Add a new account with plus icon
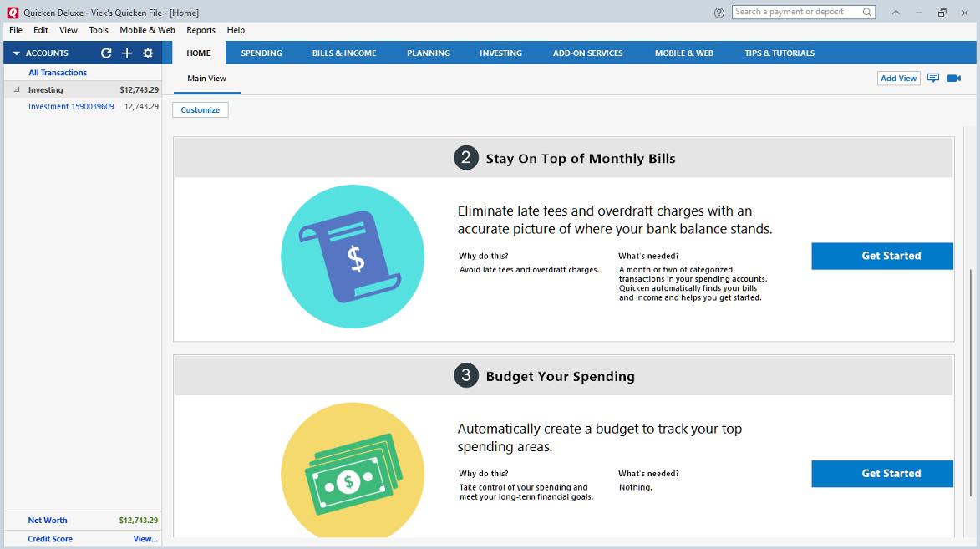The height and width of the screenshot is (549, 980). (x=127, y=53)
